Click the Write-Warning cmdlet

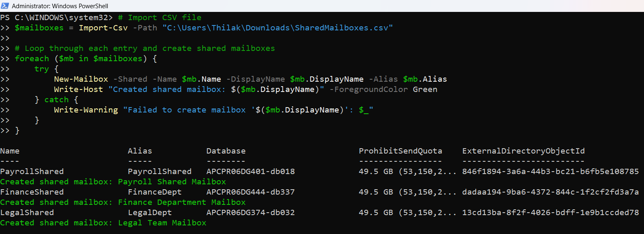[x=86, y=110]
